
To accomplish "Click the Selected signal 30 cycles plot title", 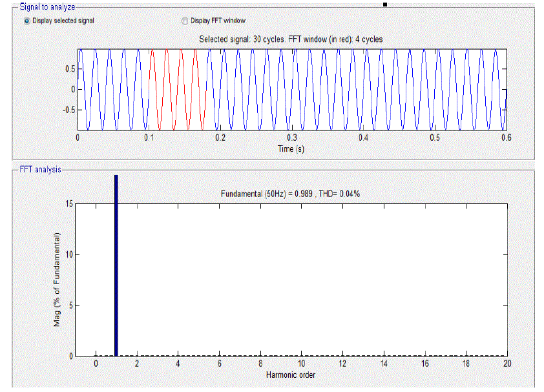I will pos(290,39).
